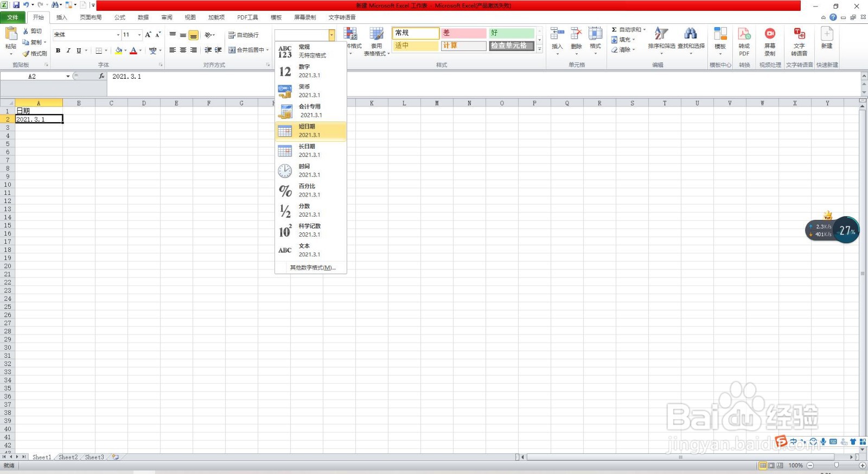Click the Clear (清除) button
The image size is (868, 474).
pos(622,49)
